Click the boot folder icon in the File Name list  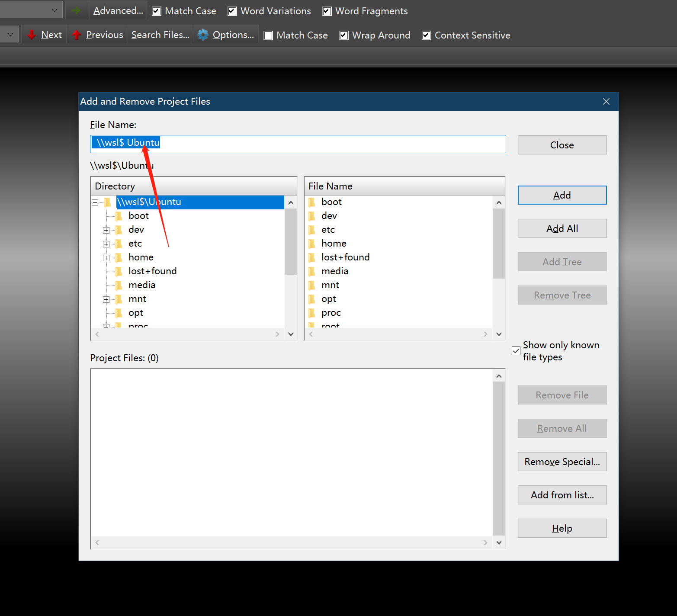(x=312, y=202)
